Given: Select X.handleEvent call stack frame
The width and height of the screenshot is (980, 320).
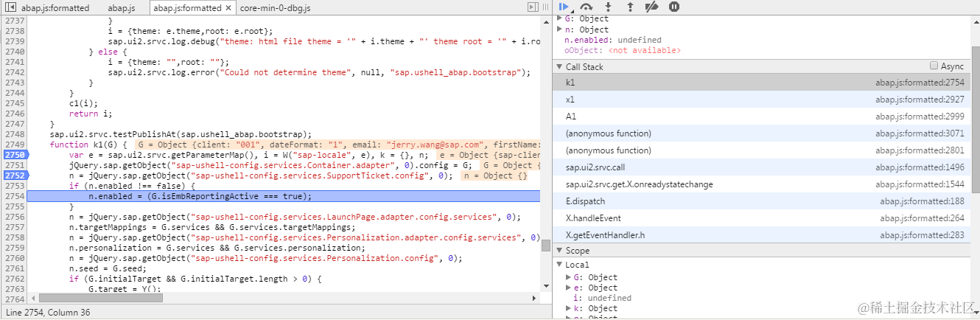Looking at the screenshot, I should point(762,218).
